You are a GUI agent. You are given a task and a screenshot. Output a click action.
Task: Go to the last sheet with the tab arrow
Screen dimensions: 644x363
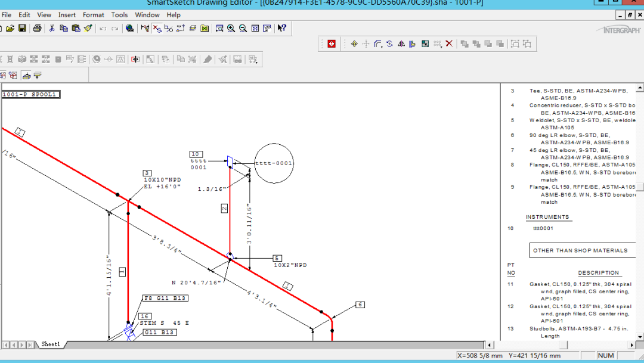(30, 345)
